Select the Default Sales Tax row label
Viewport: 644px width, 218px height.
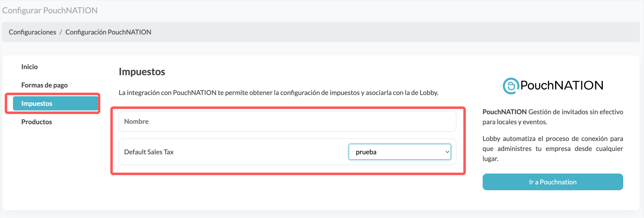tap(149, 152)
